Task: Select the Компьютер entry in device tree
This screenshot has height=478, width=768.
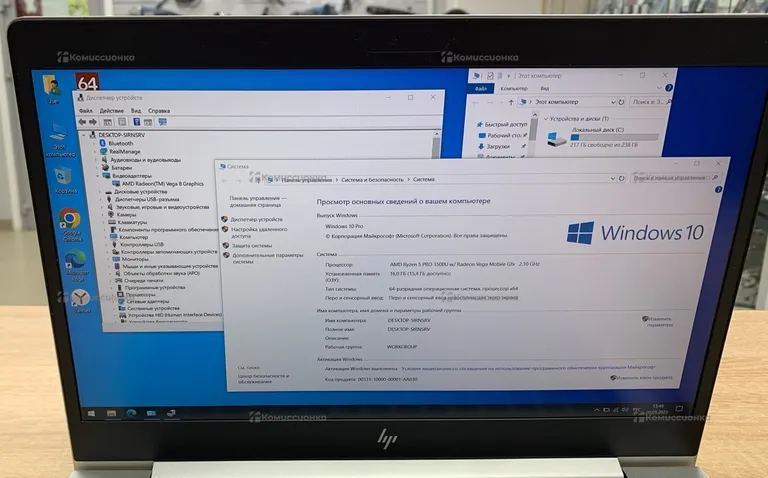Action: [x=129, y=237]
